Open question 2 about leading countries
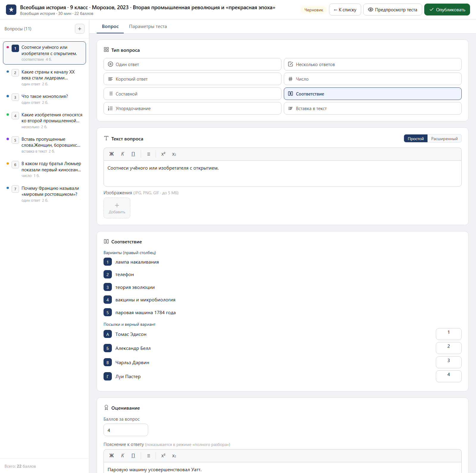Image resolution: width=476 pixels, height=473 pixels. pyautogui.click(x=45, y=78)
